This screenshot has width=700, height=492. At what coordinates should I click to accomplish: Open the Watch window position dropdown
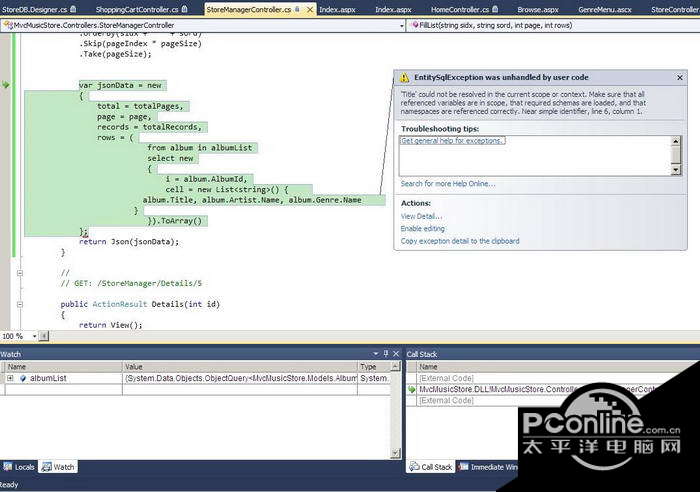tap(375, 354)
